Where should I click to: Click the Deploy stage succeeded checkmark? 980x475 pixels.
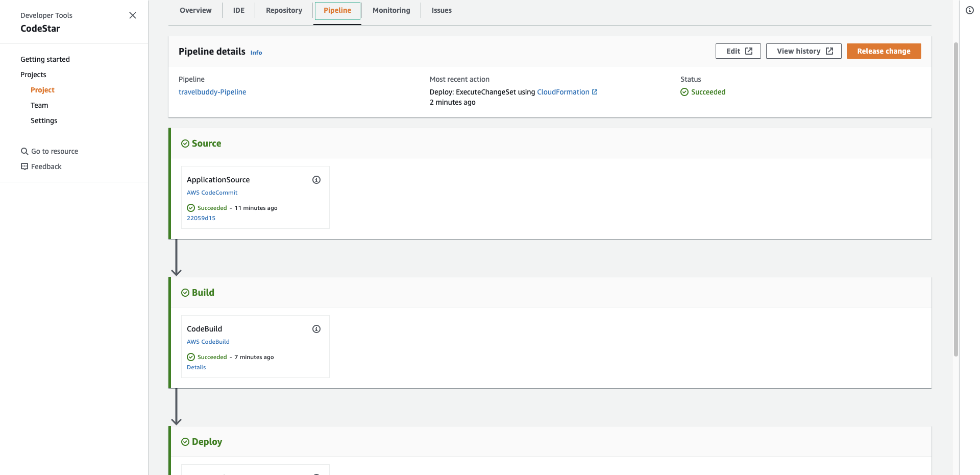point(185,442)
